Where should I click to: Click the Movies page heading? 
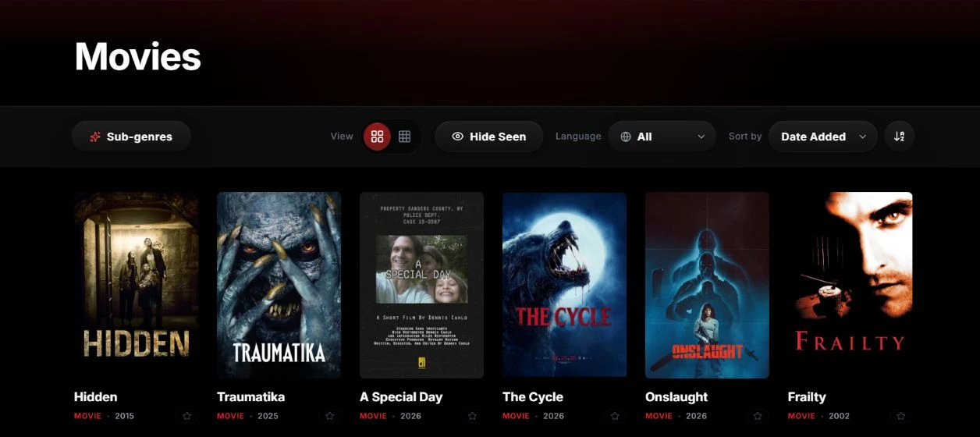click(138, 57)
